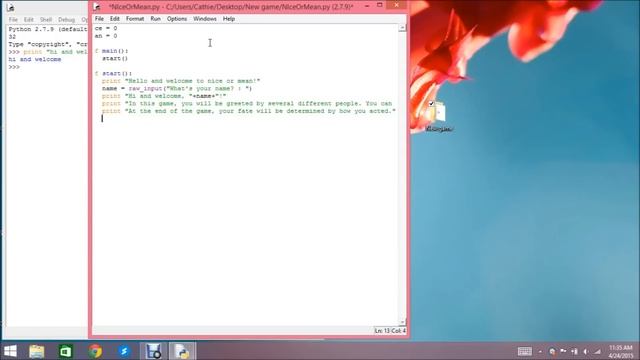Image resolution: width=640 pixels, height=360 pixels.
Task: Click the IDLE icon in editor title bar
Action: (97, 7)
